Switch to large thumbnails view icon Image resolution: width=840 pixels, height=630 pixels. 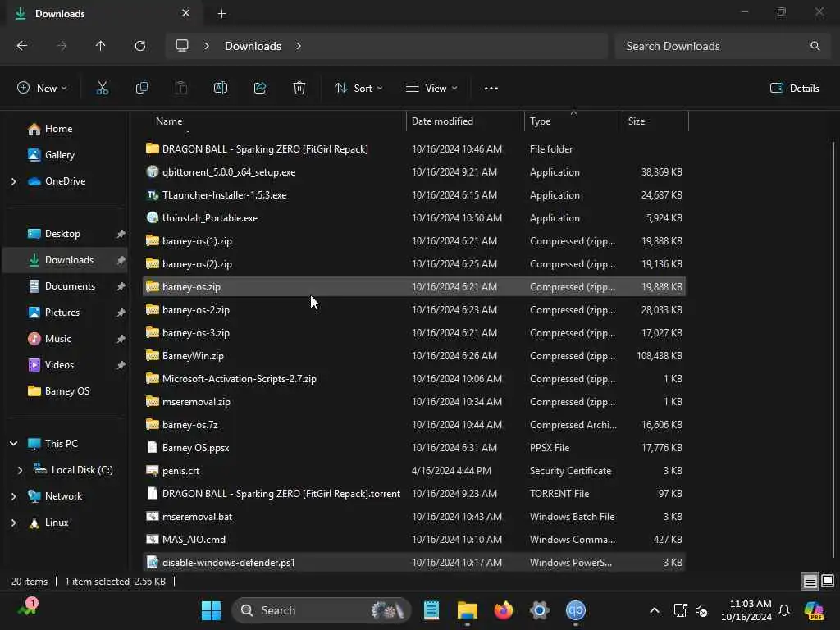click(x=828, y=581)
